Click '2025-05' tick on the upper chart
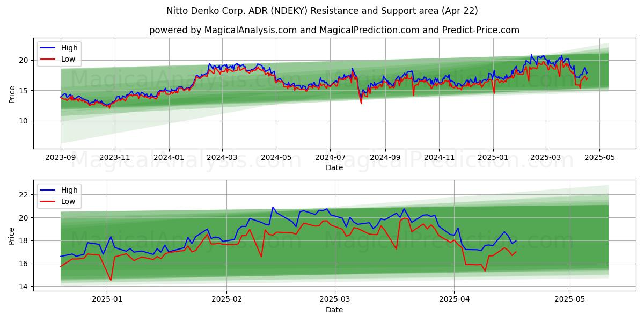 coord(599,157)
